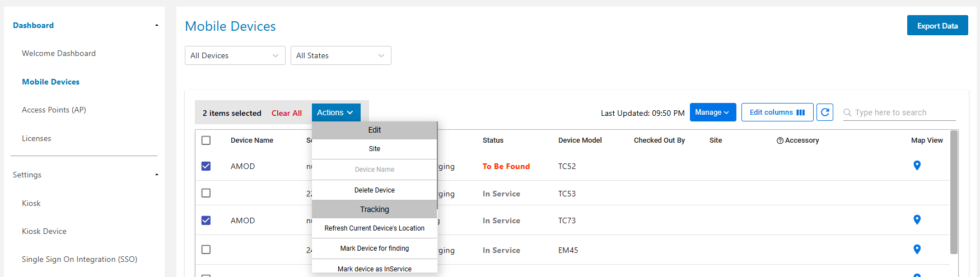Collapse the Dashboard section arrow
This screenshot has height=277, width=980.
[x=157, y=26]
